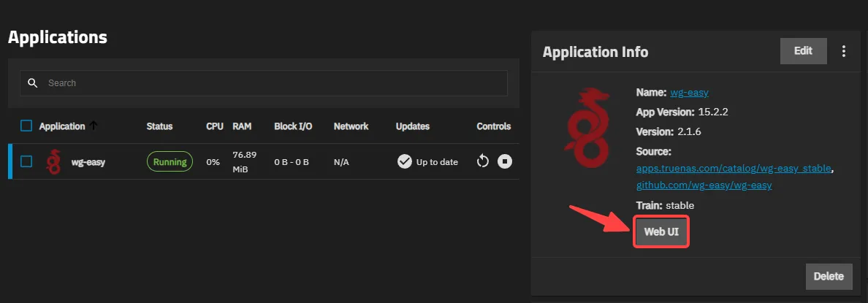Viewport: 868px width, 303px height.
Task: Stop the wg-easy app with the stop icon
Action: pos(504,161)
